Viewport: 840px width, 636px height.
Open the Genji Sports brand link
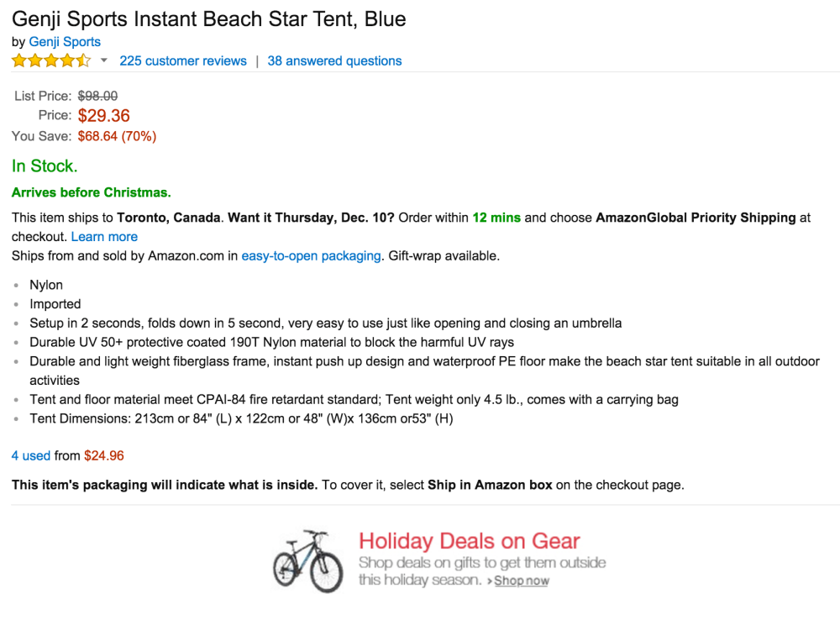[65, 41]
